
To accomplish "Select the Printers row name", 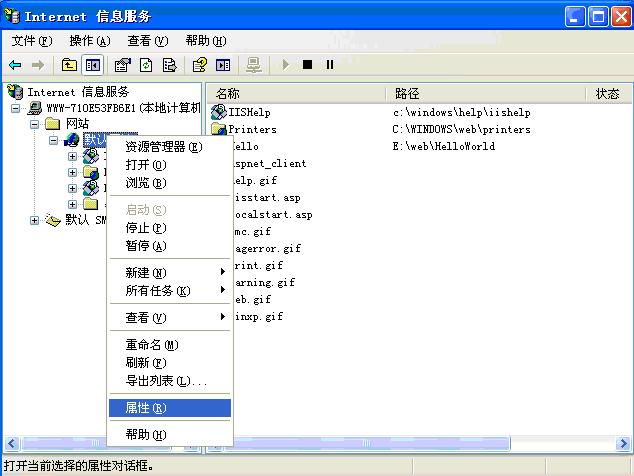I will click(253, 129).
